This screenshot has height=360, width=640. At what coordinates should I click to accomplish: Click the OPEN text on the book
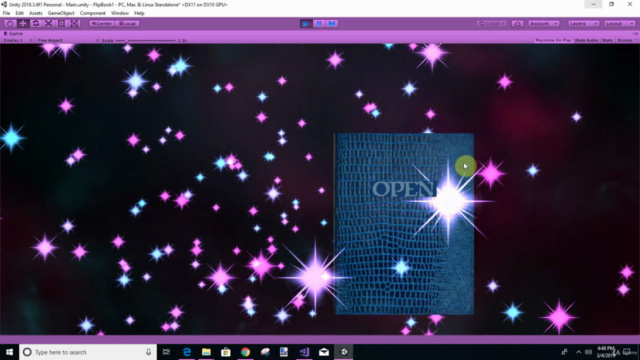click(402, 189)
